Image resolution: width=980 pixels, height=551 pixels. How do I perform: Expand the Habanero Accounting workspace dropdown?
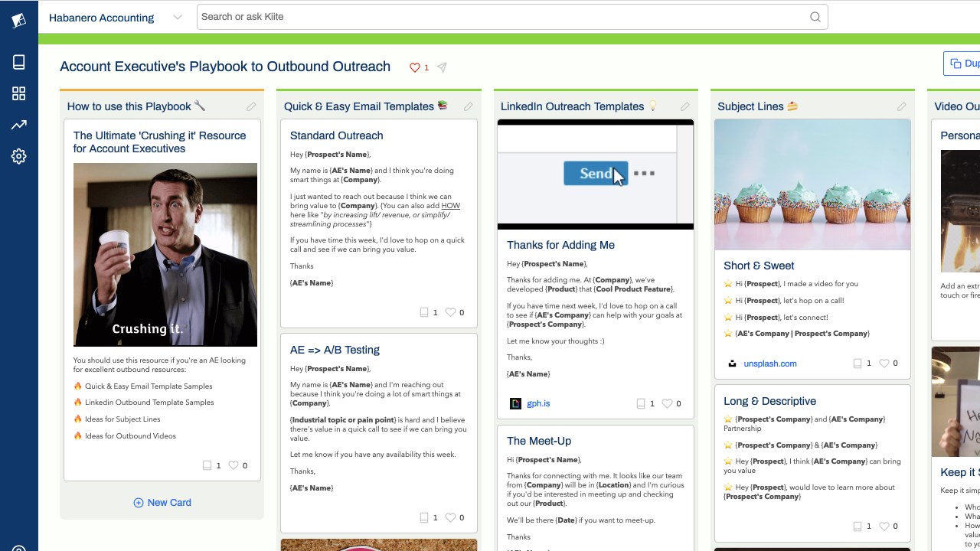tap(178, 17)
